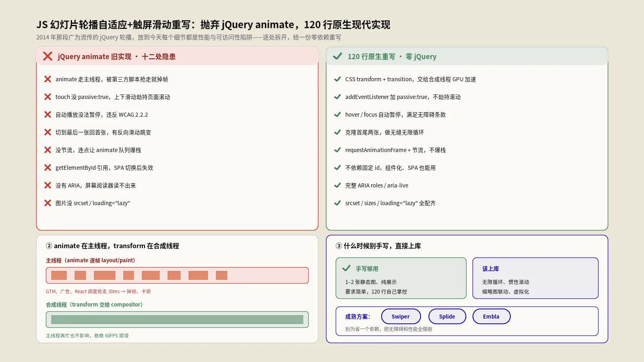The height and width of the screenshot is (362, 644).
Task: Click red X beside getElementById 引用
Action: point(47,168)
